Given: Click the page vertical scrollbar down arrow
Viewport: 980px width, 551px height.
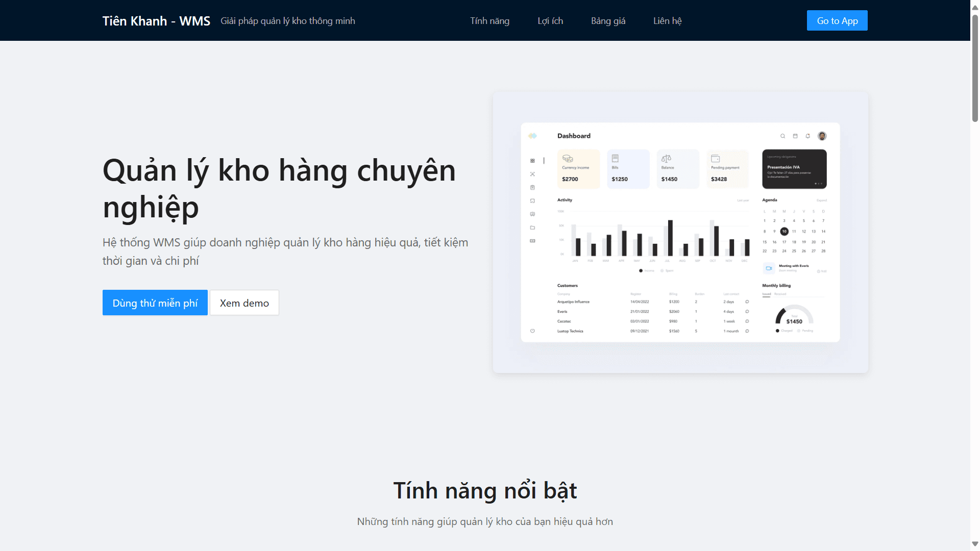Looking at the screenshot, I should [975, 544].
